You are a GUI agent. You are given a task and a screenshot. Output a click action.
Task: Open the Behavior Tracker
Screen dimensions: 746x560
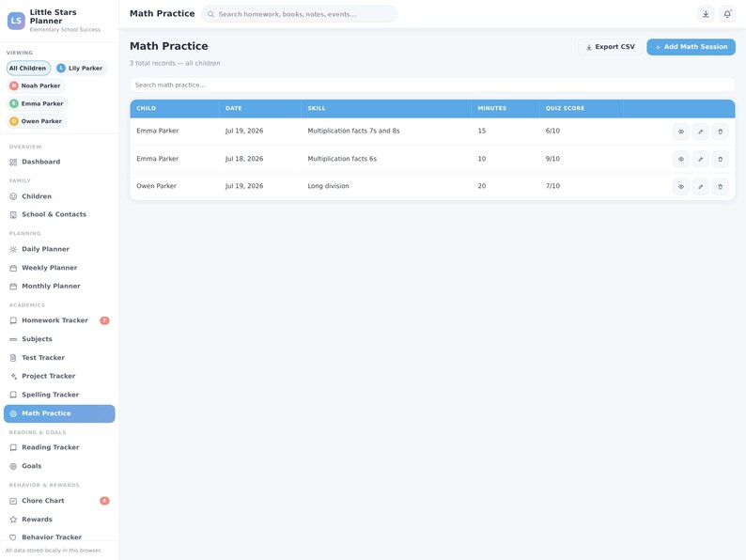click(x=59, y=537)
